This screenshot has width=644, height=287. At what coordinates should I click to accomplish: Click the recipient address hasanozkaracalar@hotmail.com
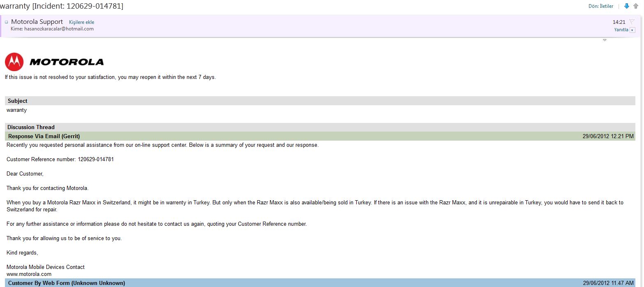pos(59,29)
